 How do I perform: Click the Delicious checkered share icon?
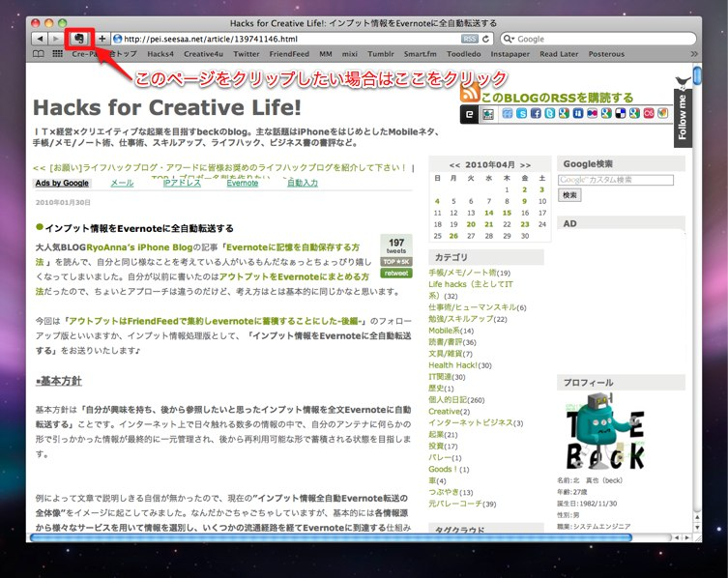(x=621, y=113)
